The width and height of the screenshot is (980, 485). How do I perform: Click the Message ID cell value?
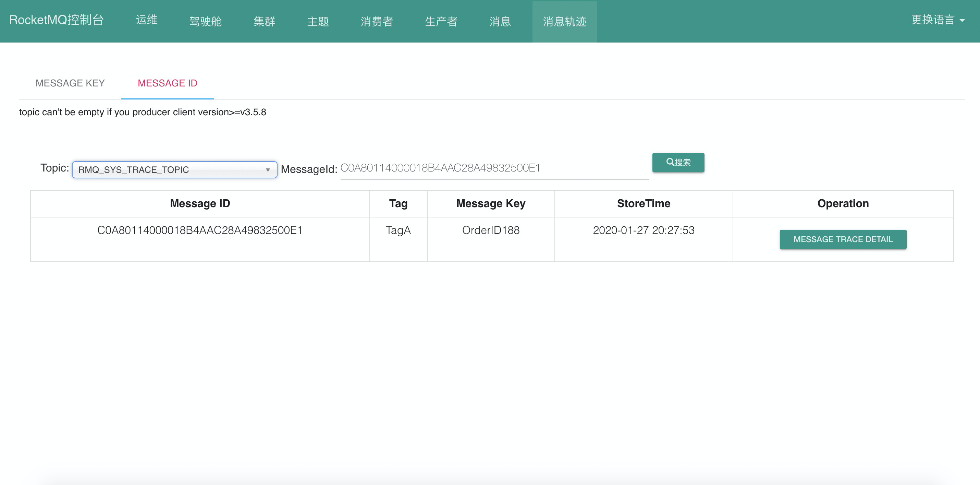tap(200, 230)
